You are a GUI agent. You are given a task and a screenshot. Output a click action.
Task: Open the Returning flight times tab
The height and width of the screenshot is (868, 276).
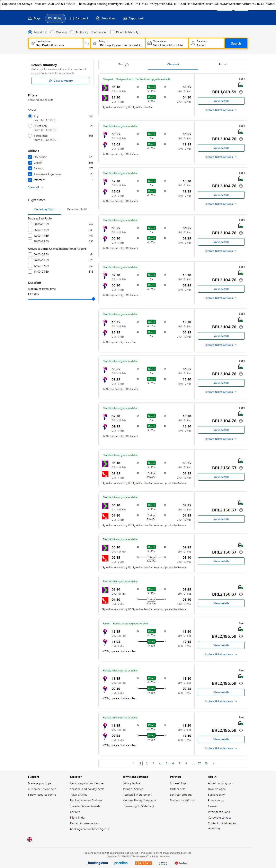pyautogui.click(x=77, y=209)
